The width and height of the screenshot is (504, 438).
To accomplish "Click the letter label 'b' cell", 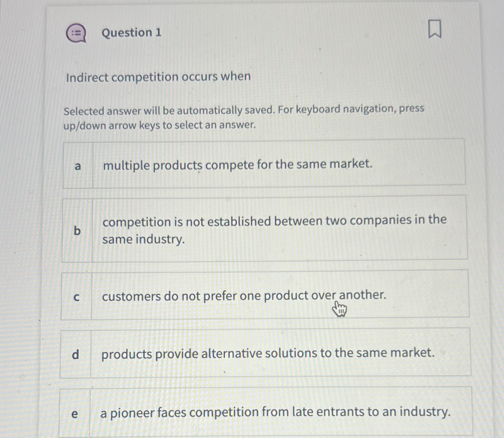I will click(77, 232).
